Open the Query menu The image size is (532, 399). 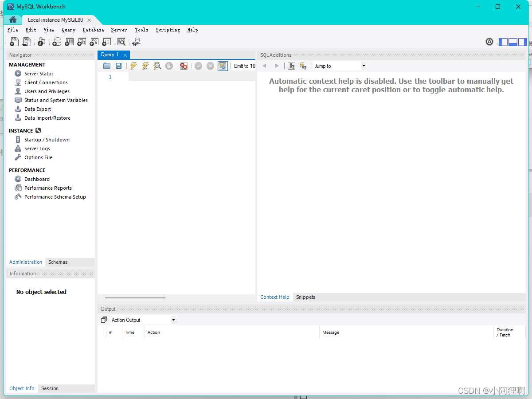[x=68, y=30]
